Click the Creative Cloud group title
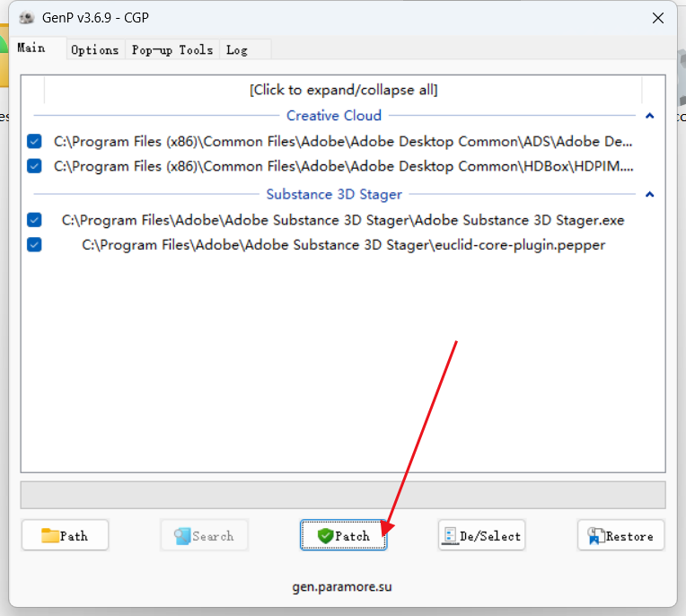The width and height of the screenshot is (686, 616). coord(334,116)
